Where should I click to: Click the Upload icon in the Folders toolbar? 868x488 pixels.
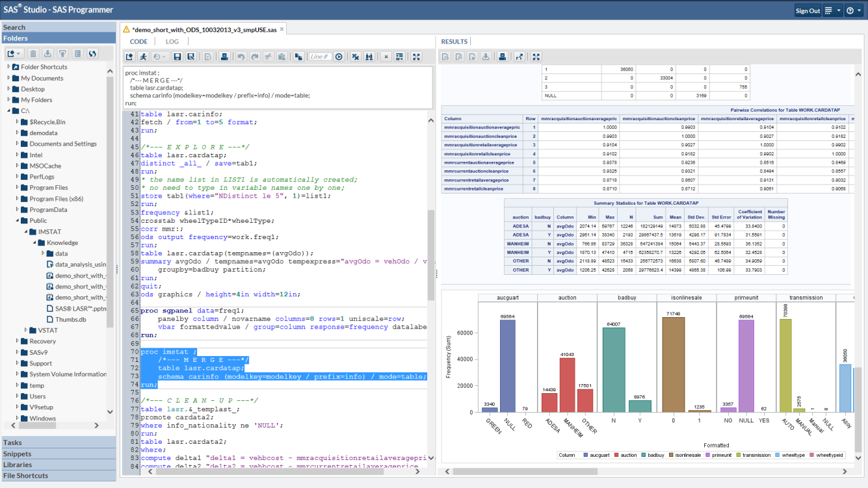(x=62, y=53)
